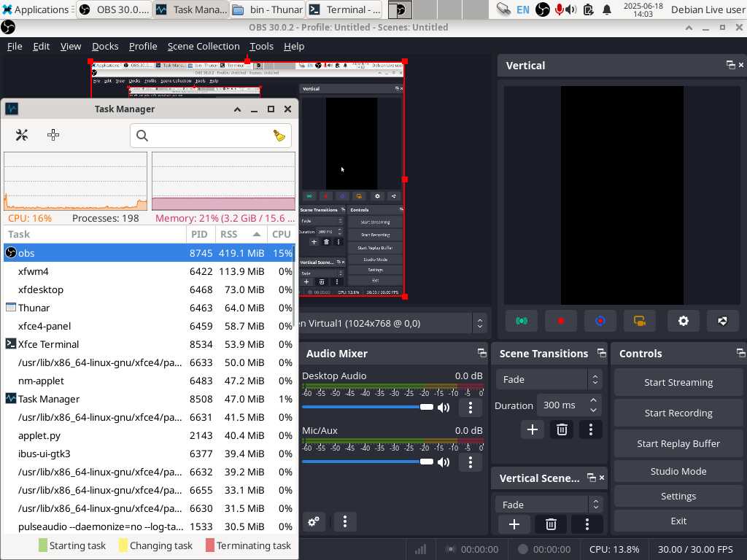Sort the Task Manager list by the PID column

pos(200,234)
